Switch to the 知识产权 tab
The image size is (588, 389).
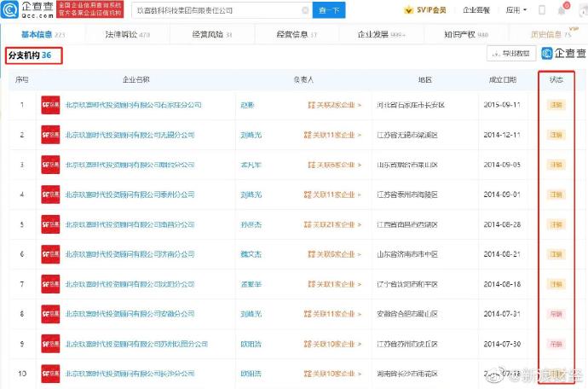pos(466,34)
